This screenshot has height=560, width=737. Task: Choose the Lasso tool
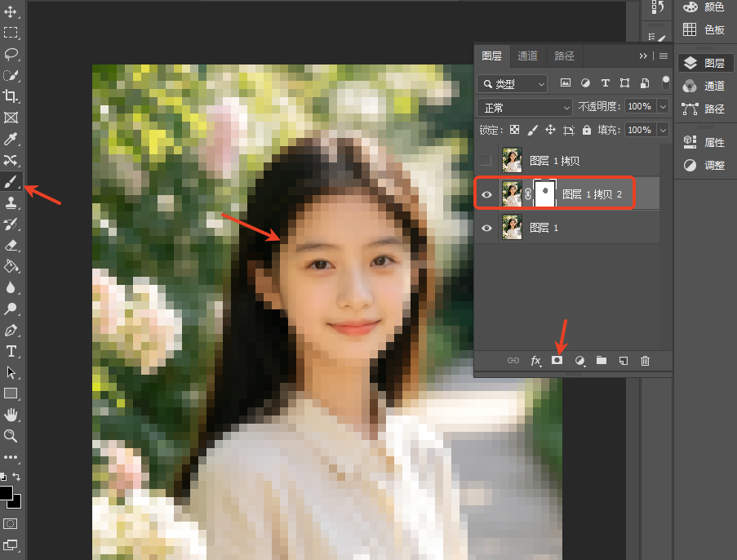coord(11,54)
